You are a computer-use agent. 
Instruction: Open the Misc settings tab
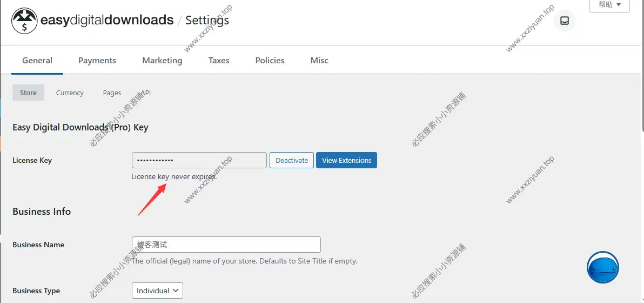(319, 61)
